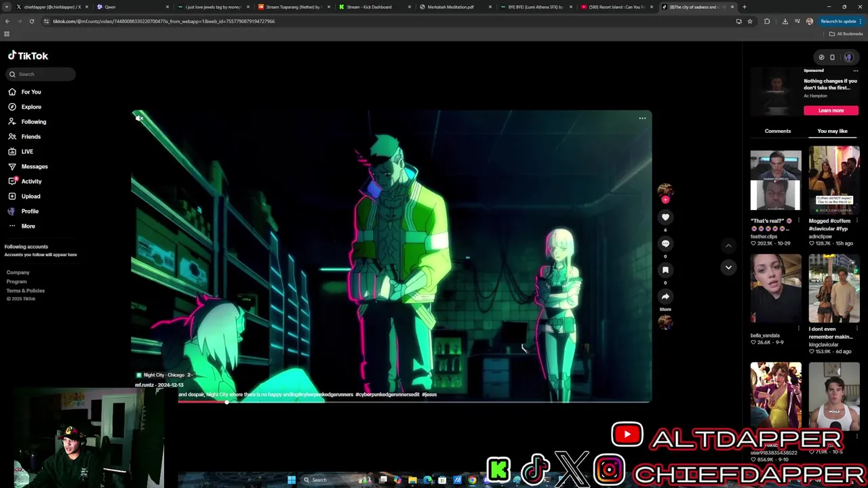Open sponsored ad three-dot menu
Image resolution: width=868 pixels, height=488 pixels.
coord(855,70)
